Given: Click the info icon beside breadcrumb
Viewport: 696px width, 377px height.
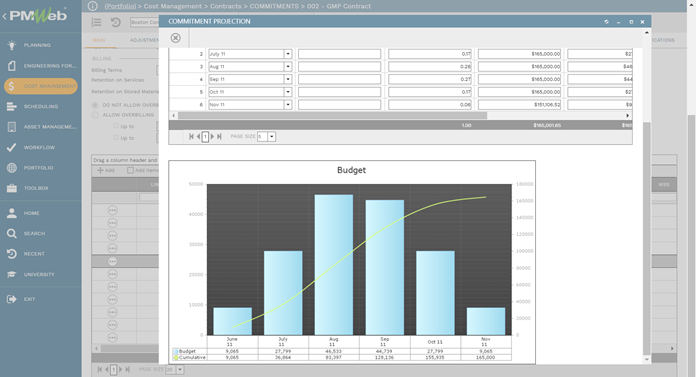Looking at the screenshot, I should [x=92, y=6].
